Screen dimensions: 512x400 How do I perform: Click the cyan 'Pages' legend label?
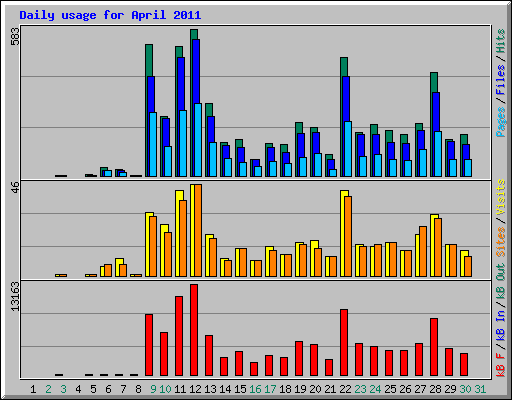(x=501, y=122)
